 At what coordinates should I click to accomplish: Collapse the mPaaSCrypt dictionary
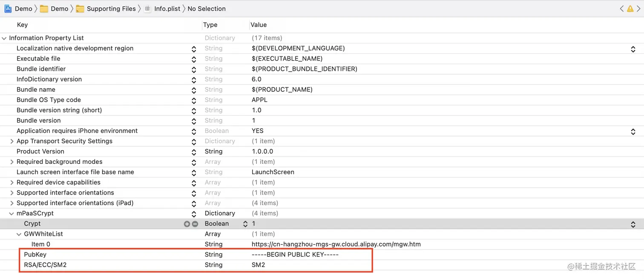click(x=12, y=213)
